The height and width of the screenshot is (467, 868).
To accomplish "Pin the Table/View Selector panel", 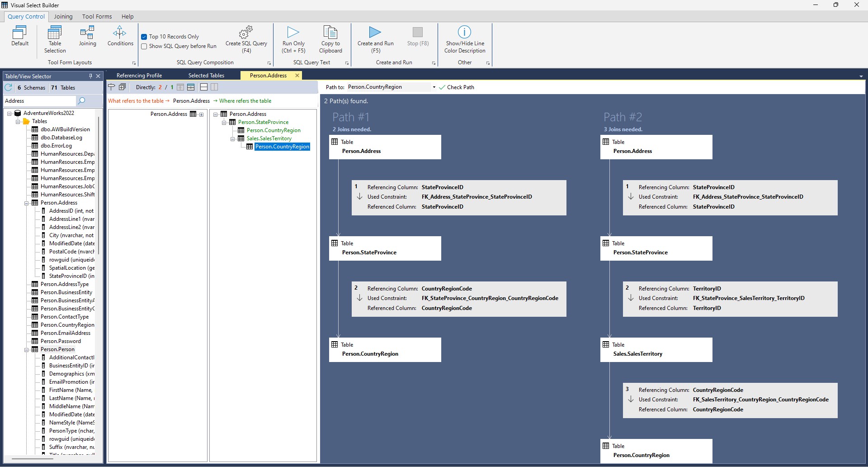I will [x=90, y=76].
